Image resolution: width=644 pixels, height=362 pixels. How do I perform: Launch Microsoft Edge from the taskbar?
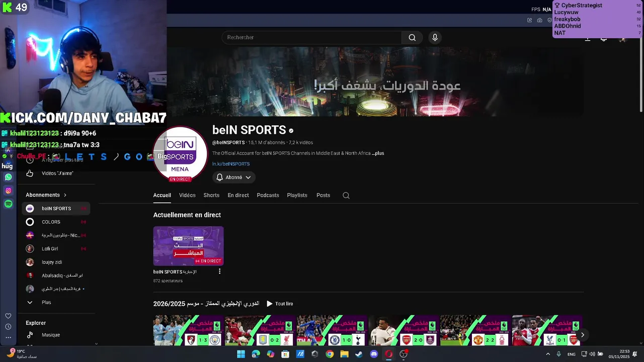256,354
